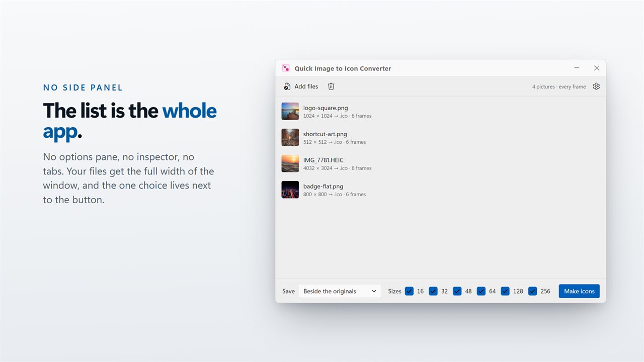Viewport: 644px width, 362px height.
Task: Click the logo-square.png file name
Action: click(326, 108)
